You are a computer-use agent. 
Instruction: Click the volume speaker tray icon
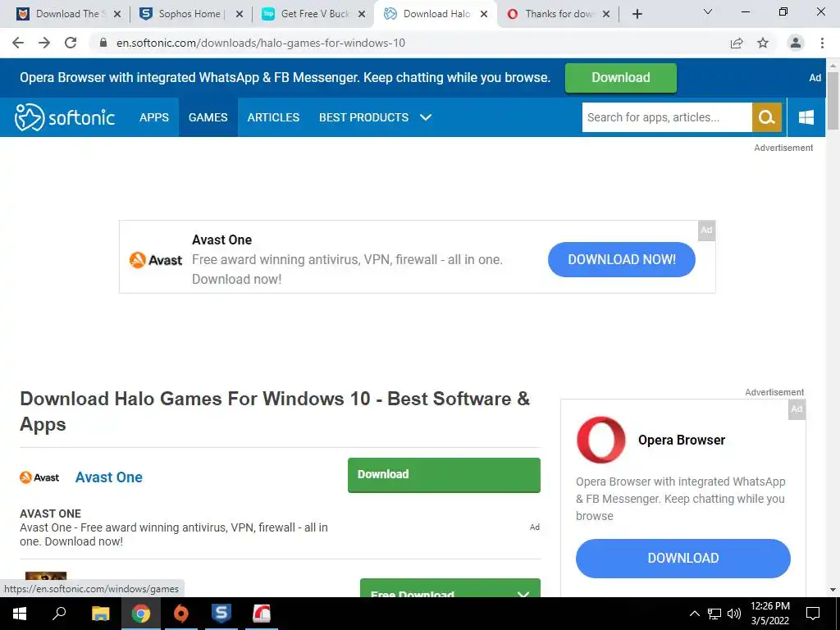click(734, 614)
